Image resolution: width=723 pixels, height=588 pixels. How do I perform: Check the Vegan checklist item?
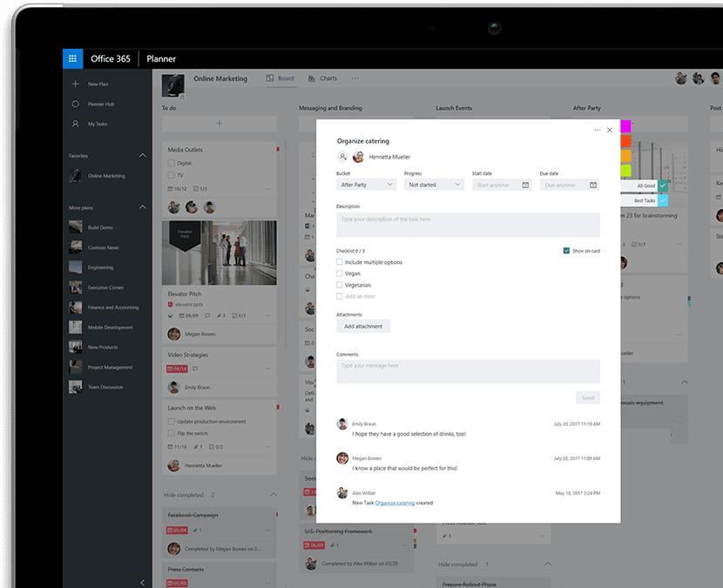tap(340, 273)
